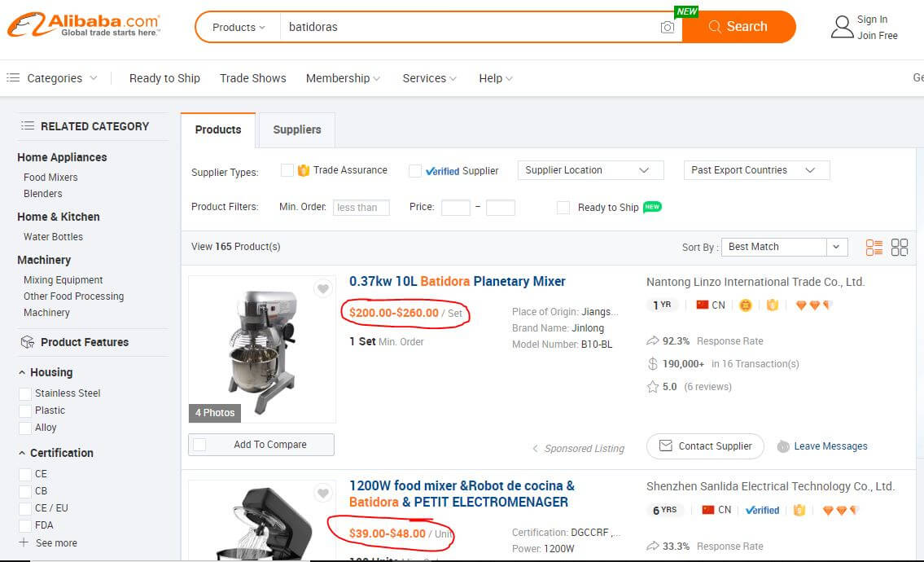Tick the Ready to Ship filter checkbox
This screenshot has width=924, height=562.
tap(563, 208)
